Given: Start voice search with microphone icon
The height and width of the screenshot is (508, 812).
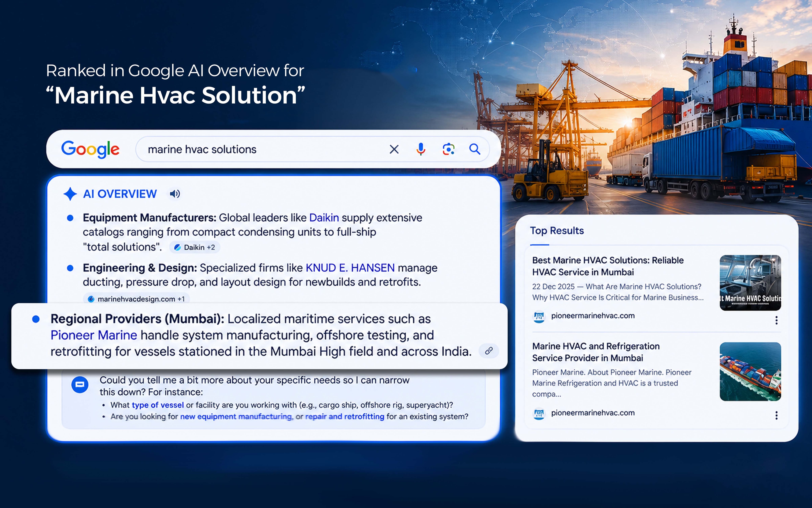Looking at the screenshot, I should pyautogui.click(x=421, y=149).
